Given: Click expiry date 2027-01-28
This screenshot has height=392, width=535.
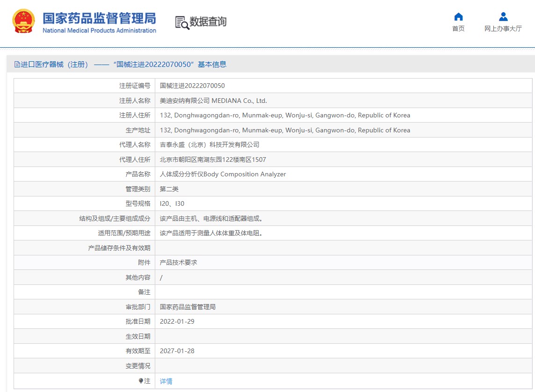Looking at the screenshot, I should tap(177, 351).
